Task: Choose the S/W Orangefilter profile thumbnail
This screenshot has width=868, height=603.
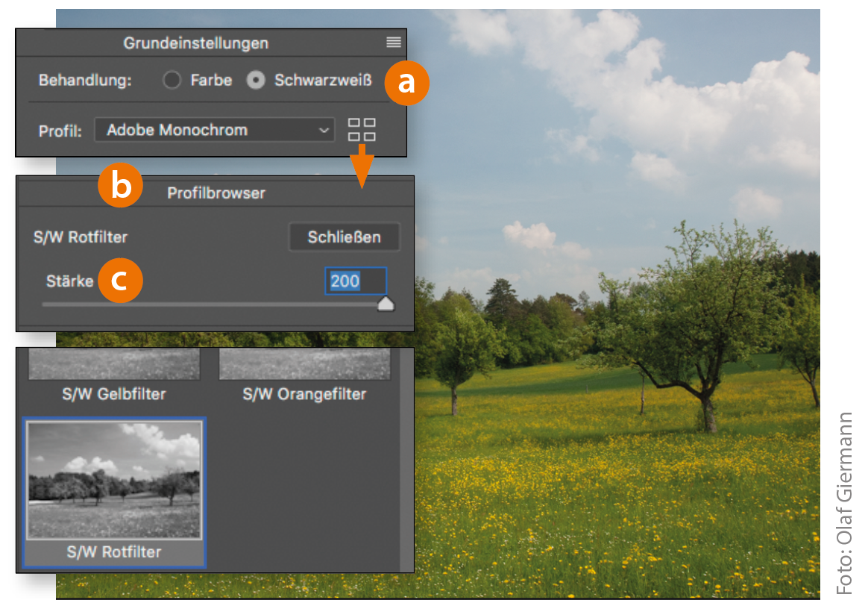Action: click(304, 364)
